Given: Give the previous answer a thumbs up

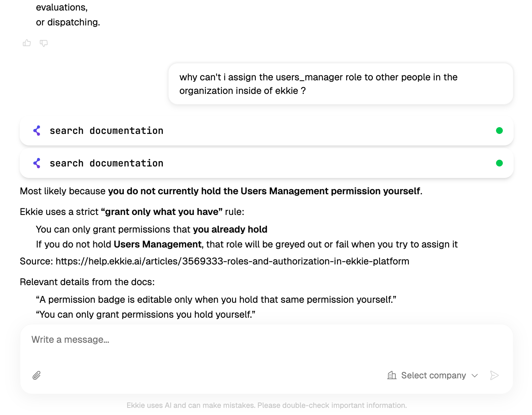Looking at the screenshot, I should tap(27, 43).
